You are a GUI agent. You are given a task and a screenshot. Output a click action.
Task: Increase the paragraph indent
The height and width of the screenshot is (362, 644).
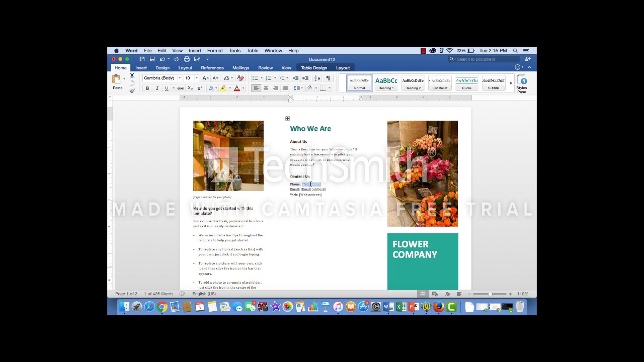coord(305,78)
